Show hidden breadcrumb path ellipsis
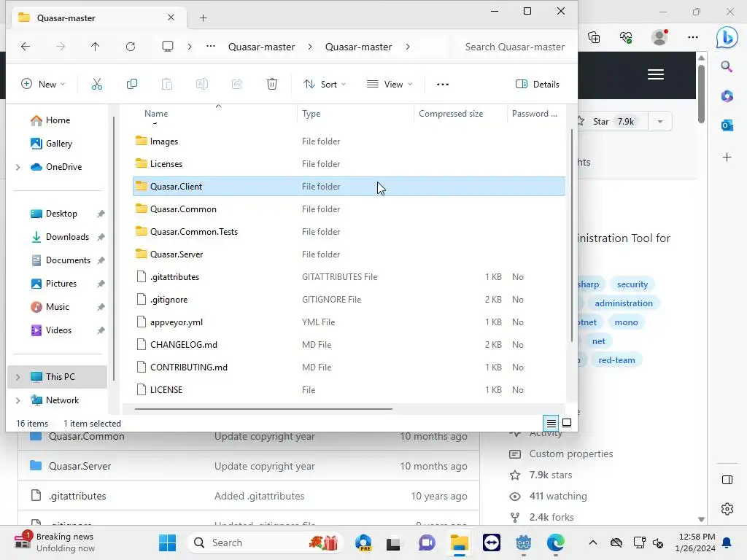747x560 pixels. tap(211, 47)
